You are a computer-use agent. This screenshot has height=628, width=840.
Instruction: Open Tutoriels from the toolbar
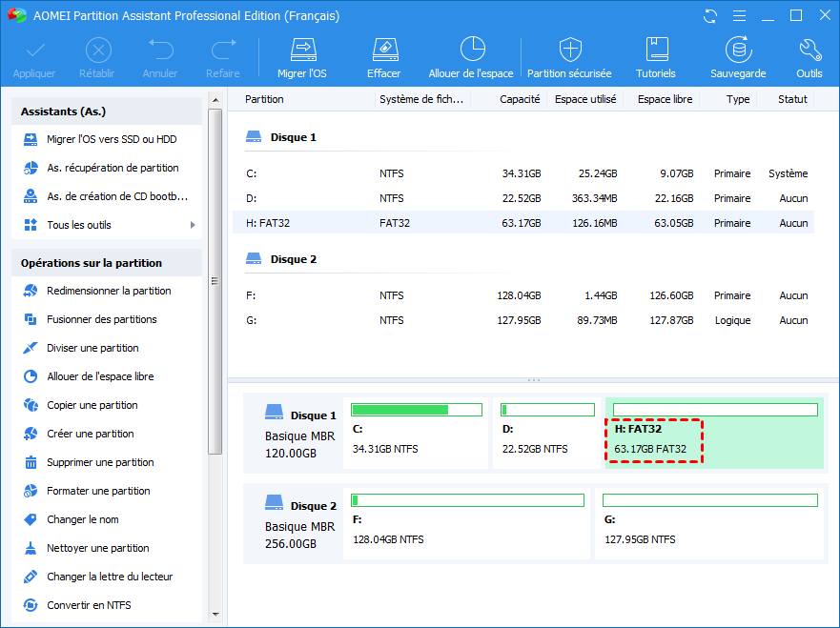tap(656, 51)
